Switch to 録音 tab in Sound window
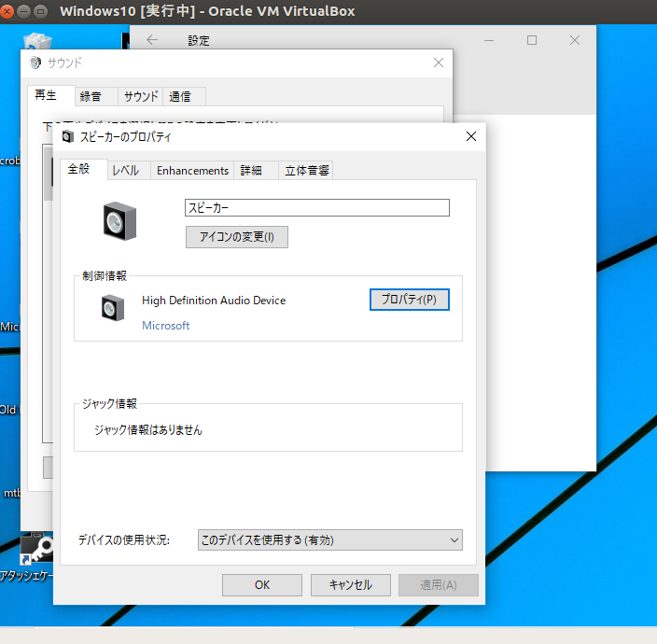 point(96,96)
